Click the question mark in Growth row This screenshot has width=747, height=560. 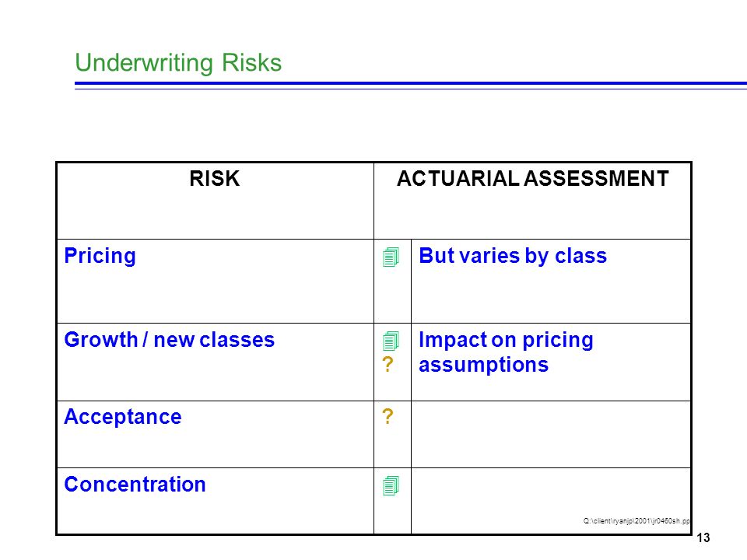click(x=388, y=365)
